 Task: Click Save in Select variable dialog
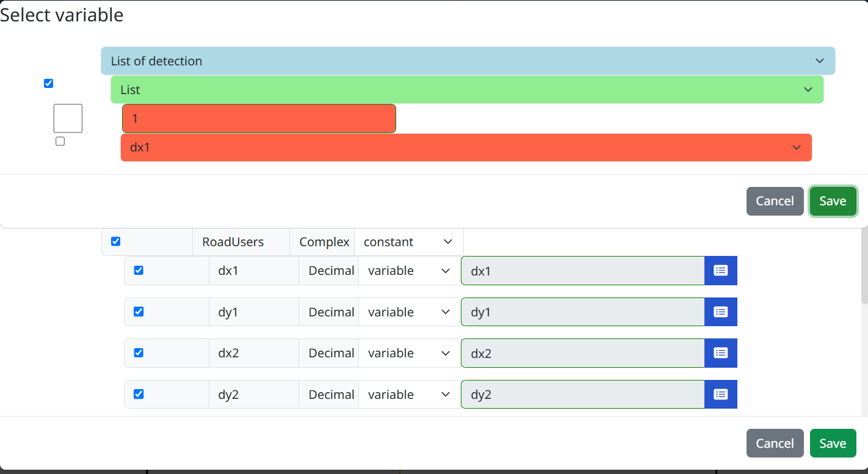point(833,201)
